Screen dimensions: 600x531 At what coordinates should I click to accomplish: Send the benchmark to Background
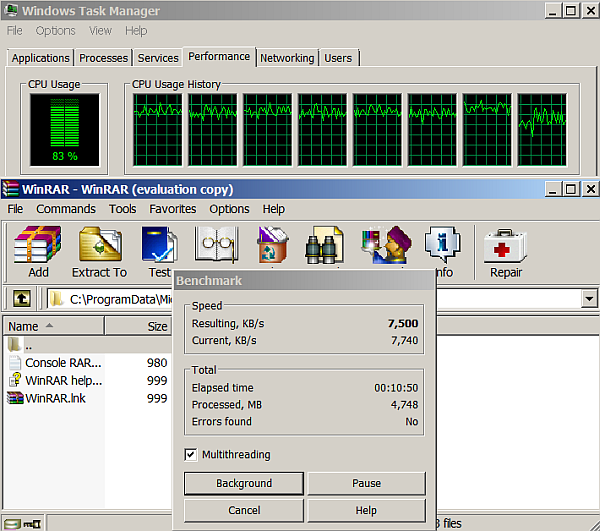coord(244,483)
